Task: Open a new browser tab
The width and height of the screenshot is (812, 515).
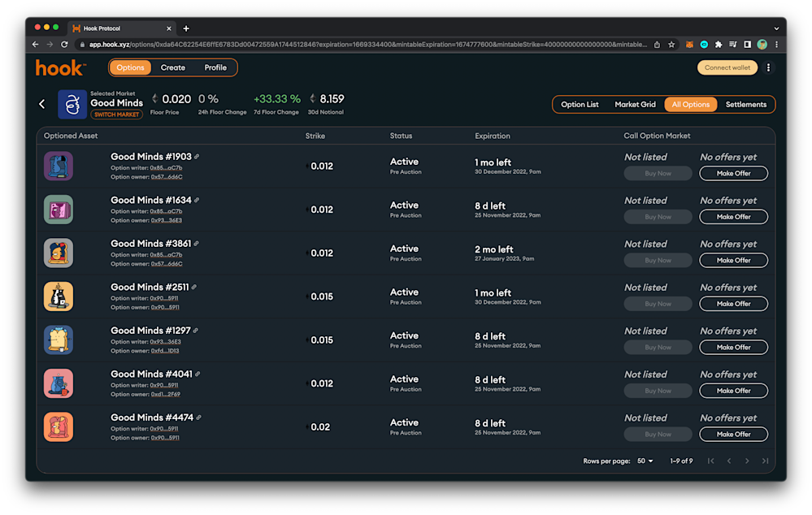Action: coord(186,28)
